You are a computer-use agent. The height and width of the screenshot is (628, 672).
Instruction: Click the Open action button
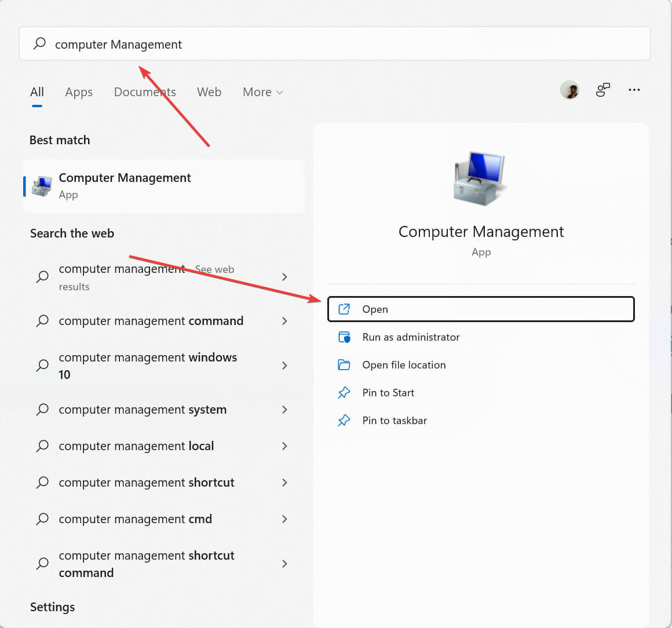click(x=481, y=309)
